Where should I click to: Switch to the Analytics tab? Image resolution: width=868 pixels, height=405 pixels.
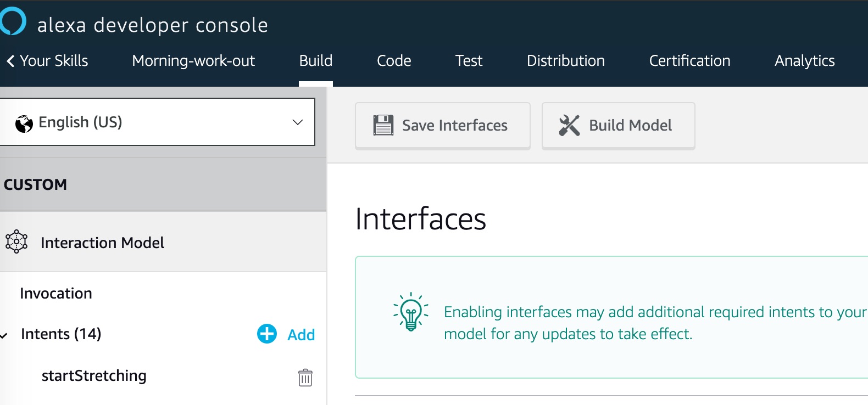(804, 61)
